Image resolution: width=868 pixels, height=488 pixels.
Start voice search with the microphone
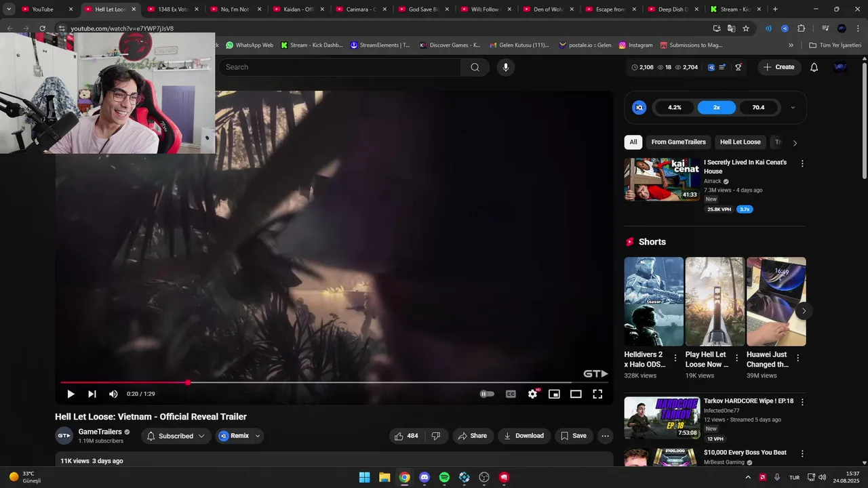pyautogui.click(x=505, y=67)
